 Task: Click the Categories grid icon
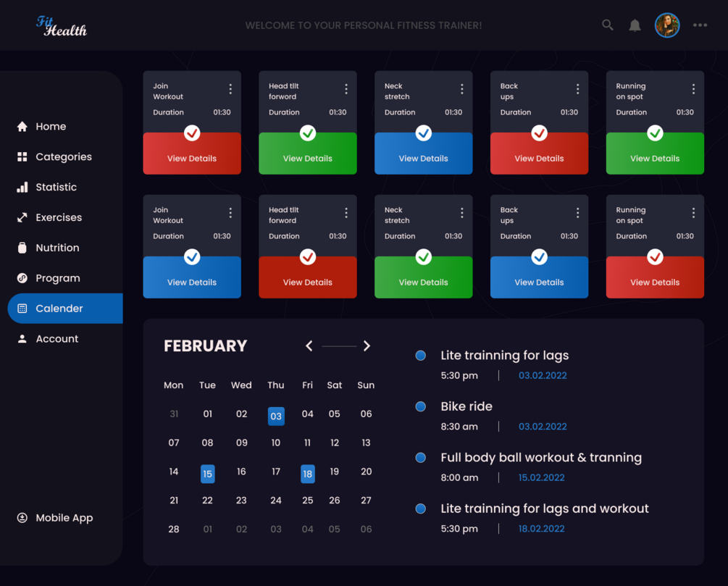pyautogui.click(x=22, y=157)
